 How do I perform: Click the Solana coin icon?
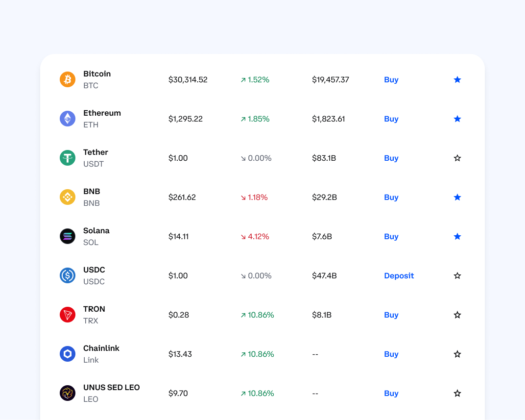[x=68, y=236]
